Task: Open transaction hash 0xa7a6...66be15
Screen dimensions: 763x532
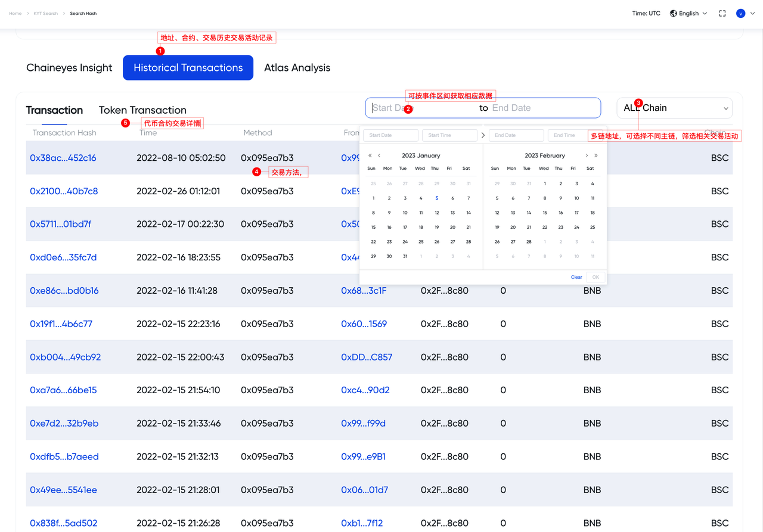Action: pos(63,390)
